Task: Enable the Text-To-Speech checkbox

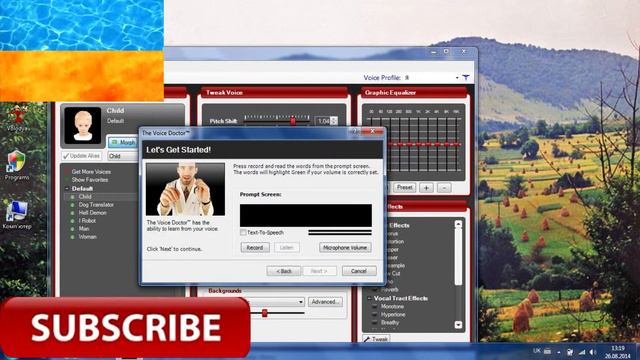Action: 243,232
